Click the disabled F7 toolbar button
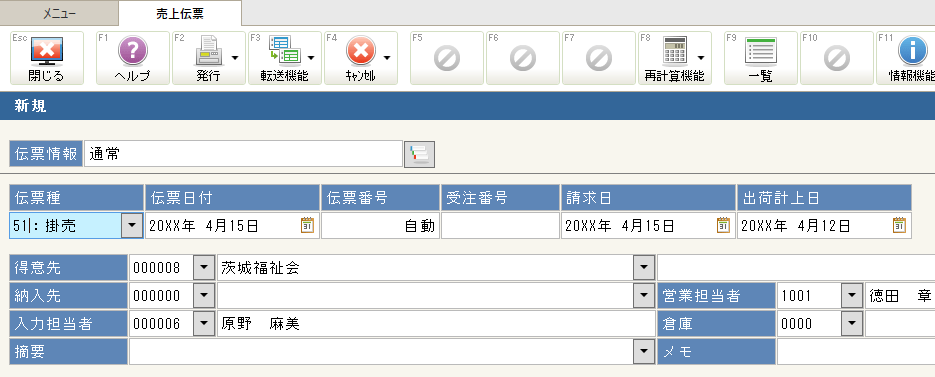Viewport: 935px width, 377px height. click(599, 58)
